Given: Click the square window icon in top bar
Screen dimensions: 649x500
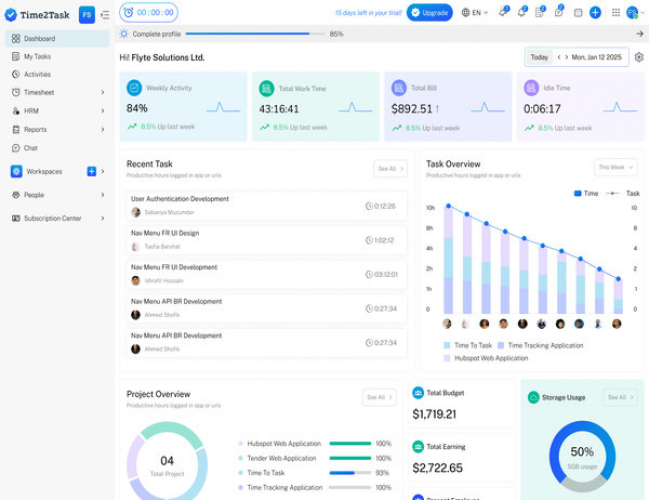Looking at the screenshot, I should (578, 13).
